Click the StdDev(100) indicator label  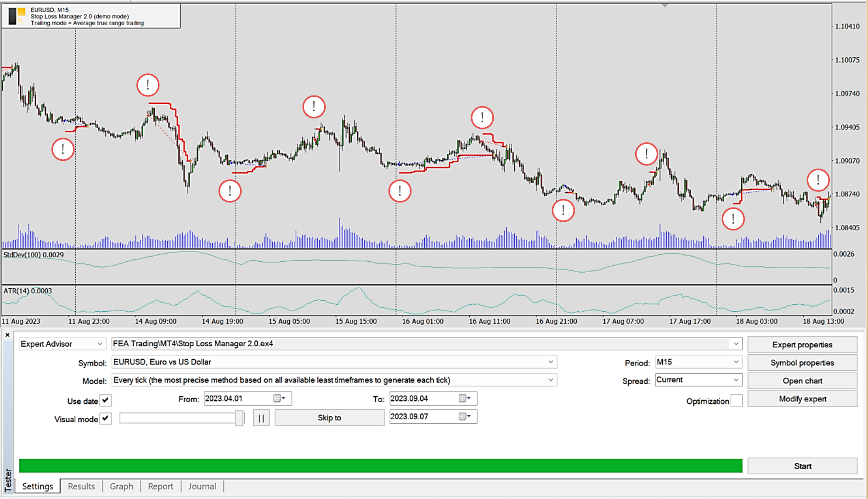[x=34, y=255]
